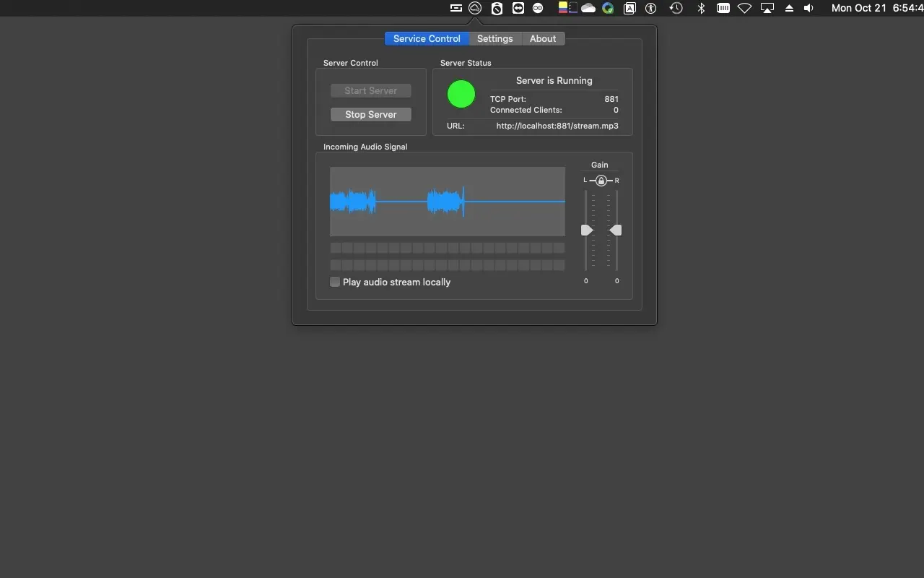
Task: Click the streaming app icon in menu bar
Action: 474,8
